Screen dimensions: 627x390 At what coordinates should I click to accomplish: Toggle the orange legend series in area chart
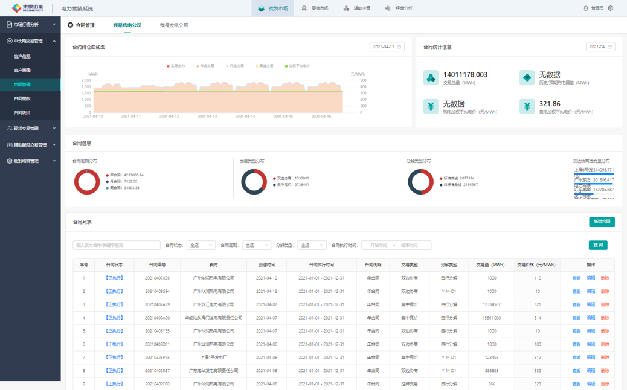click(206, 66)
